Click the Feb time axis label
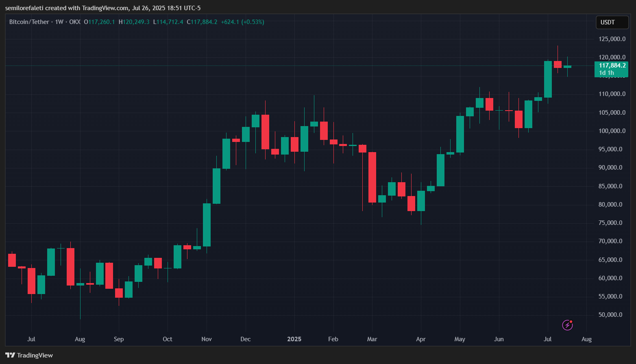Viewport: 636px width, 364px height. [x=333, y=339]
